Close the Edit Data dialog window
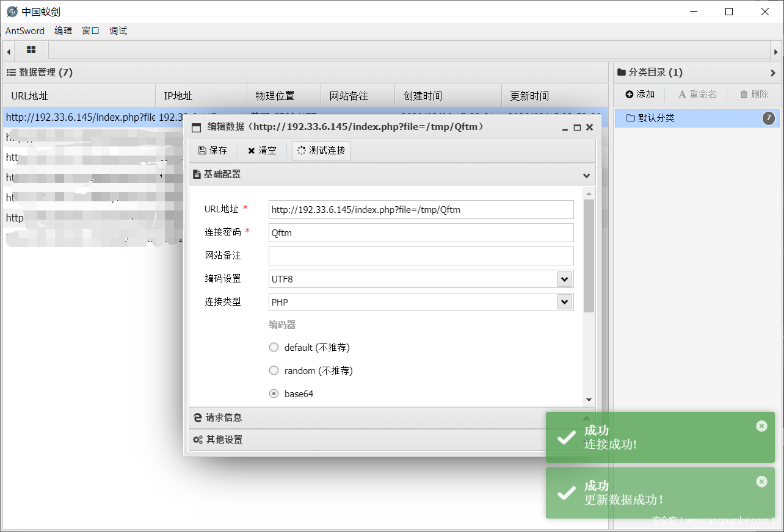 [x=589, y=128]
